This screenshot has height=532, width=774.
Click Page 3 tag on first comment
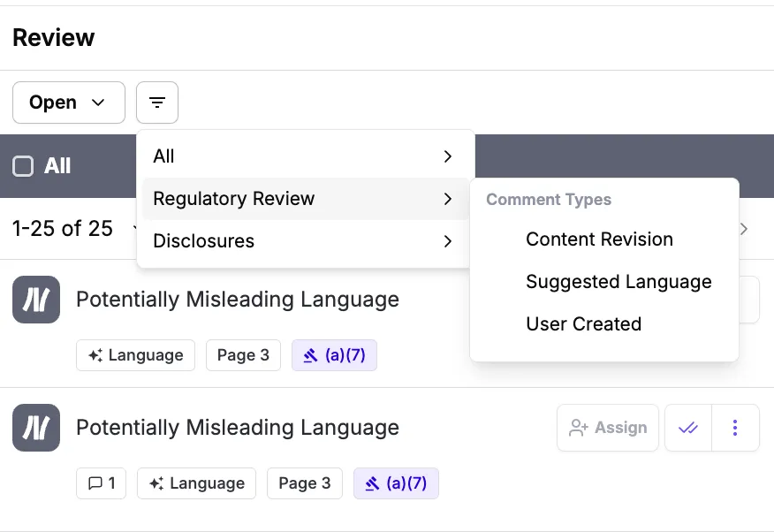(x=243, y=355)
